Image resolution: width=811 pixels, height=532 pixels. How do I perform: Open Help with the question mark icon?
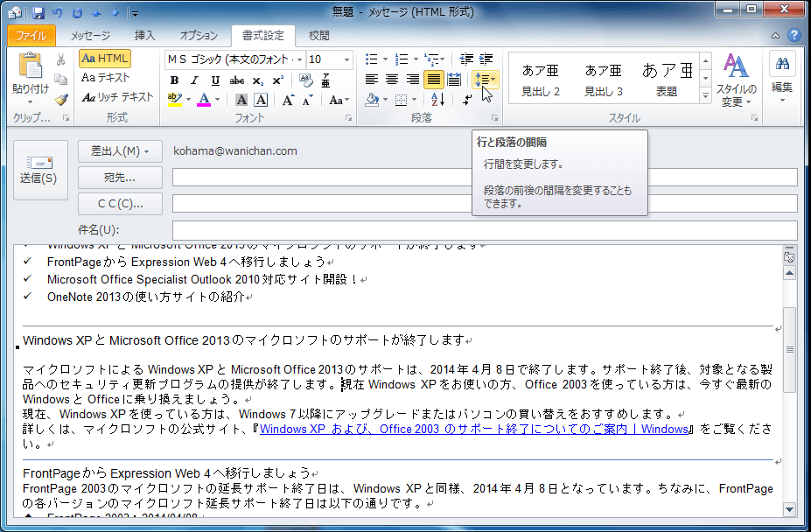coord(794,35)
